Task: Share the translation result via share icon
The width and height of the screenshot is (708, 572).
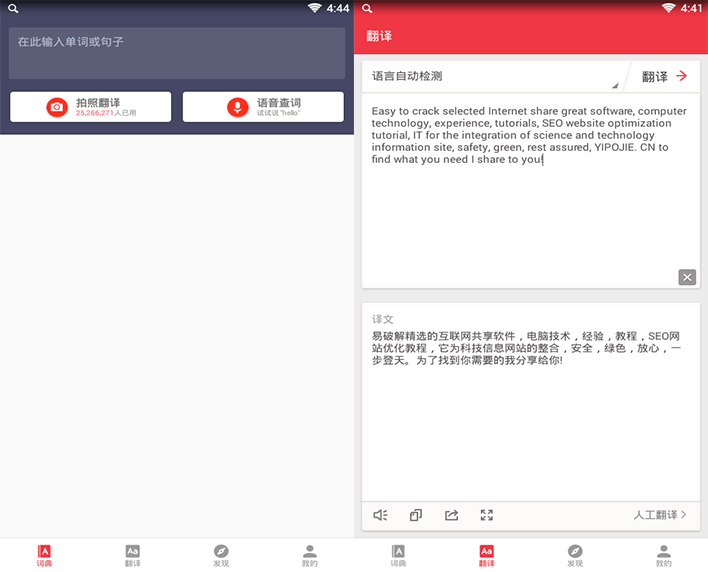Action: click(x=451, y=515)
